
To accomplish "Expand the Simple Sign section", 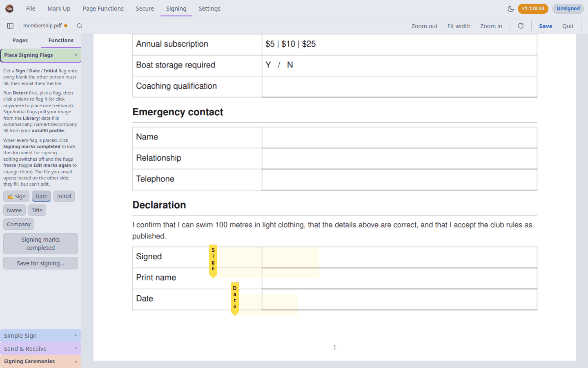I will pyautogui.click(x=40, y=336).
